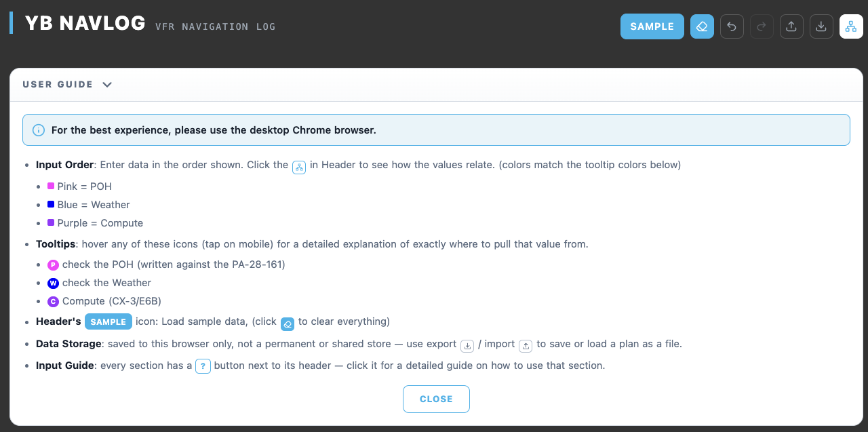Click the undo arrow icon in header
This screenshot has width=868, height=432.
(x=732, y=26)
